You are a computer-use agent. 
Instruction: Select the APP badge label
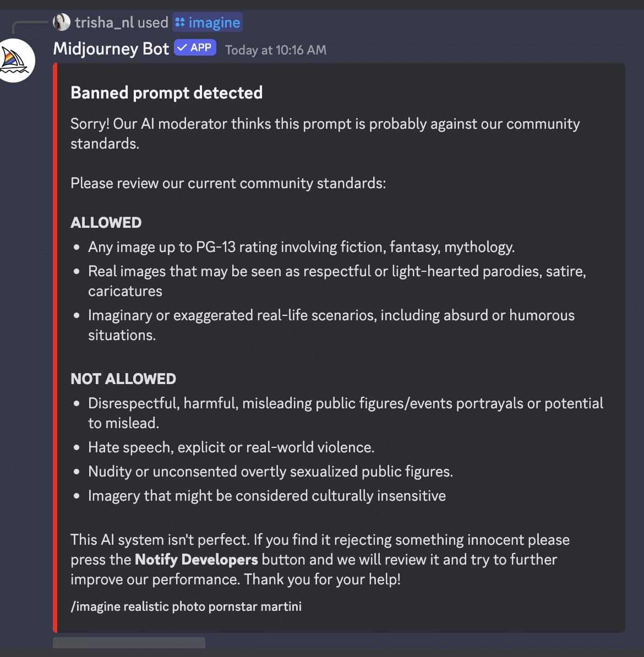(195, 48)
